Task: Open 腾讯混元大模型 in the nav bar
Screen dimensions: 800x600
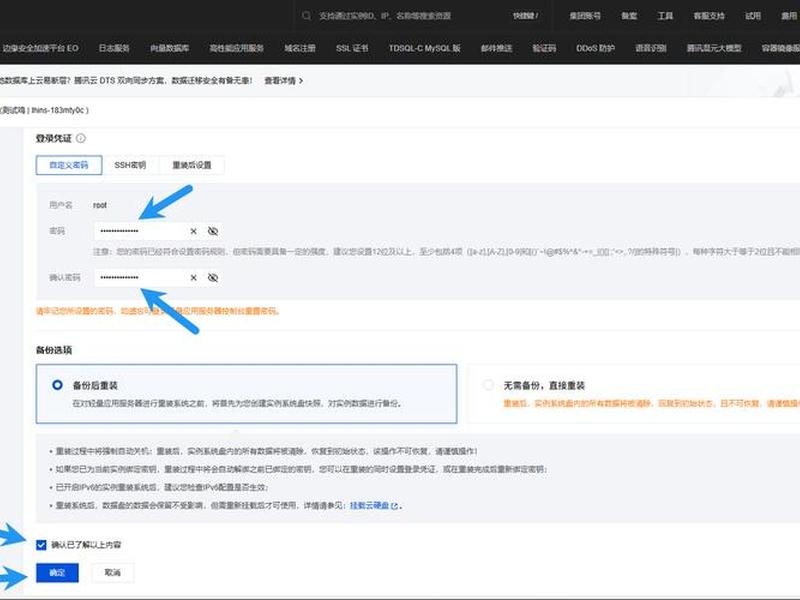Action: (x=714, y=48)
